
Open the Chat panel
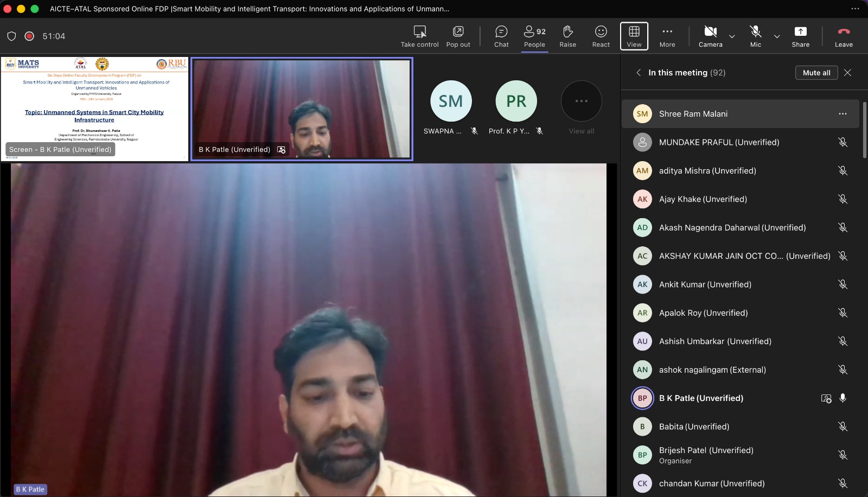(x=501, y=36)
